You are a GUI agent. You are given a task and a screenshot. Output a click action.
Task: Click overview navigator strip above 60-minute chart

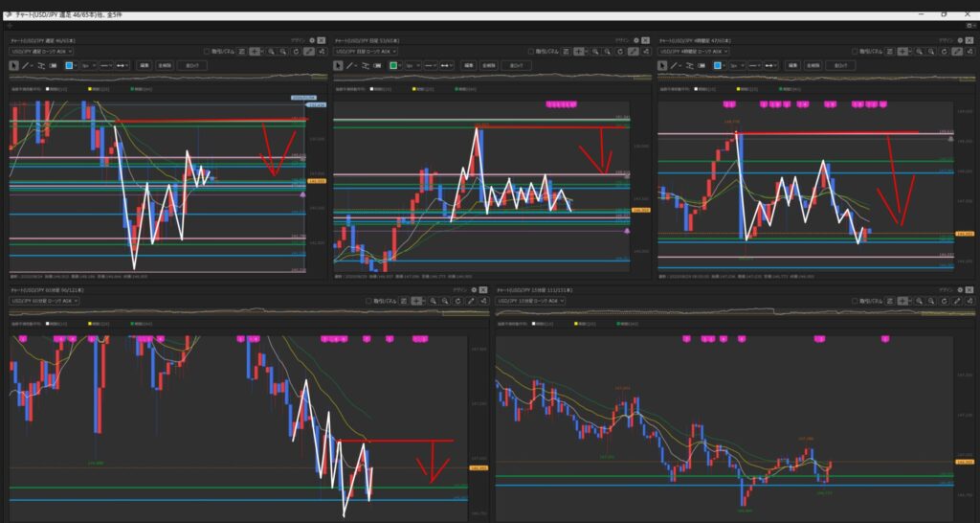(249, 311)
